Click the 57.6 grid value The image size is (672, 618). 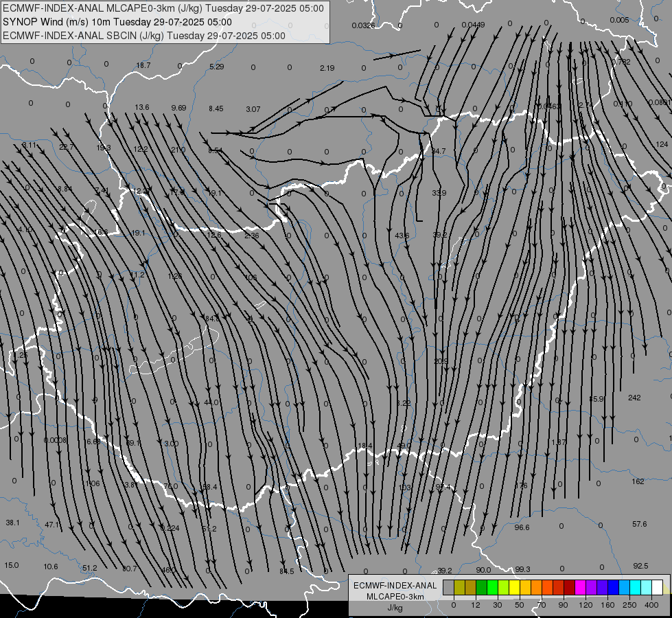pyautogui.click(x=640, y=524)
